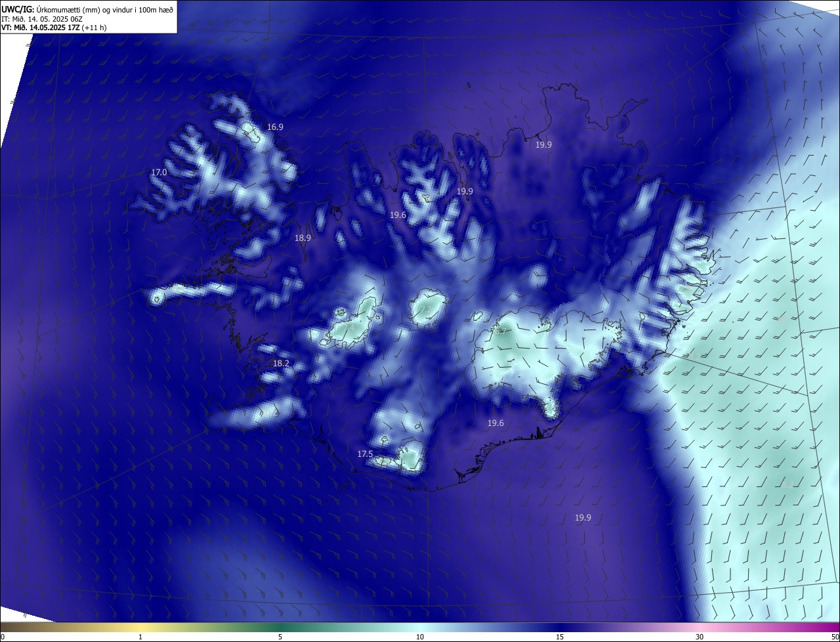Click the 19.6 label off the southeast coast
The width and height of the screenshot is (840, 642).
[495, 423]
